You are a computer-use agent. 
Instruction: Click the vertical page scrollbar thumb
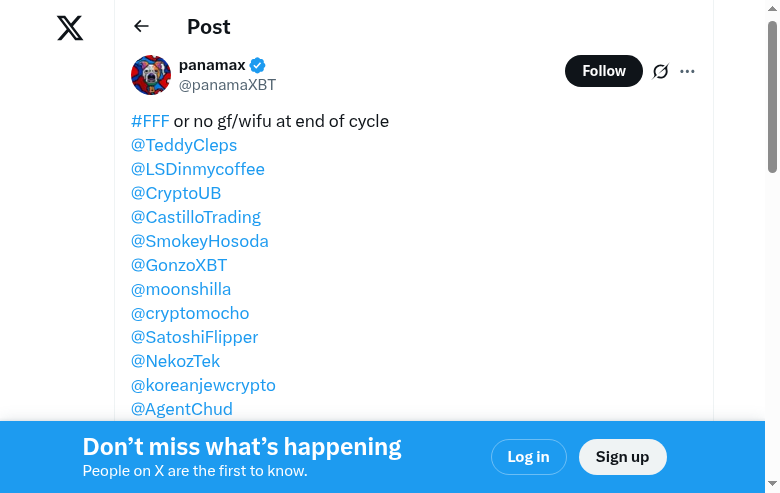pos(772,95)
